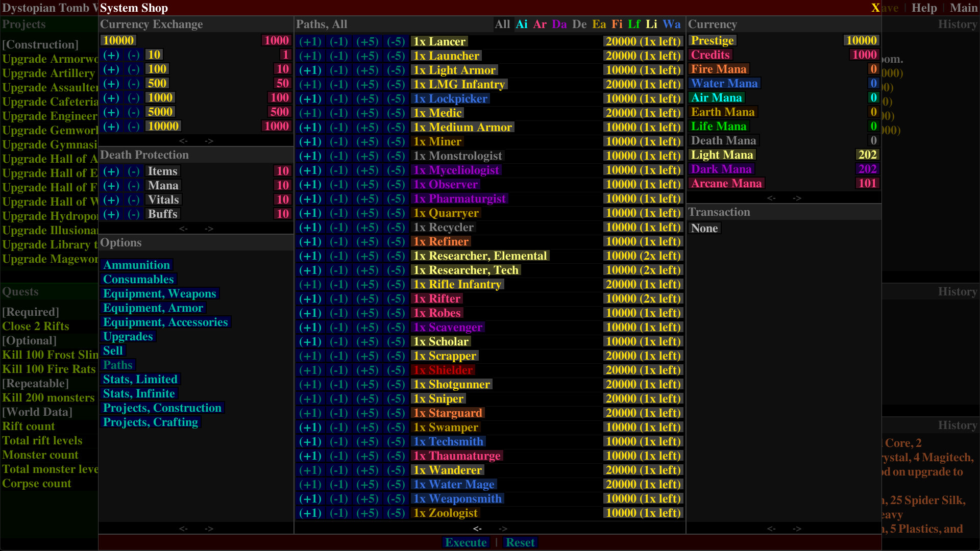Open the Stats, Infinite category
980x551 pixels.
[139, 393]
